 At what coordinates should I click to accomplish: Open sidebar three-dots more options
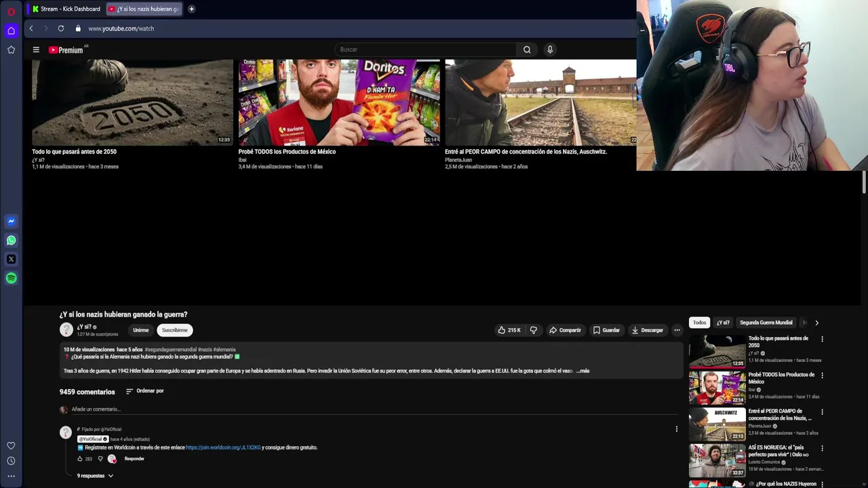tap(11, 476)
